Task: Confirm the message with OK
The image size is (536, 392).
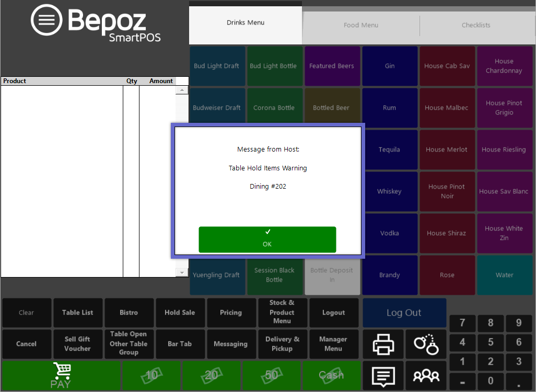Action: pyautogui.click(x=267, y=239)
